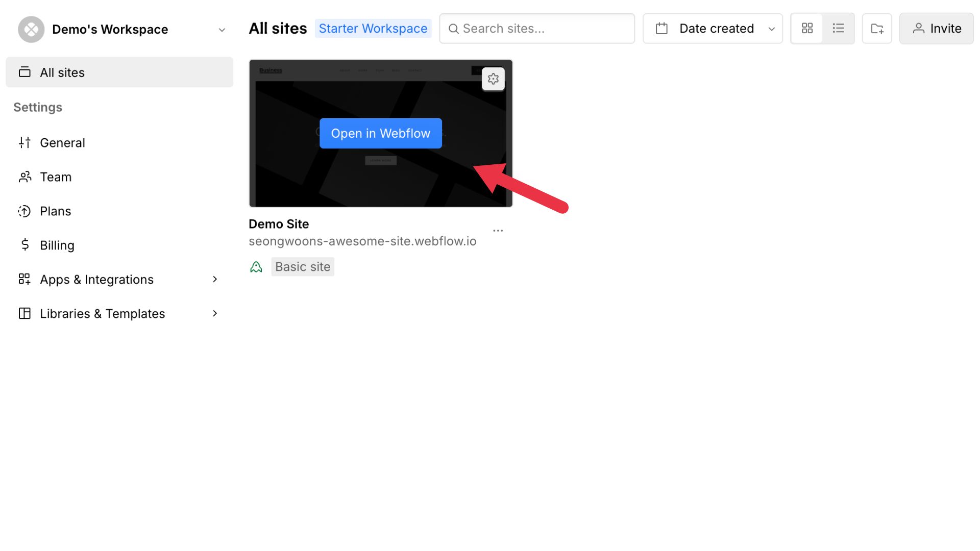Click the General sliders icon

point(24,143)
